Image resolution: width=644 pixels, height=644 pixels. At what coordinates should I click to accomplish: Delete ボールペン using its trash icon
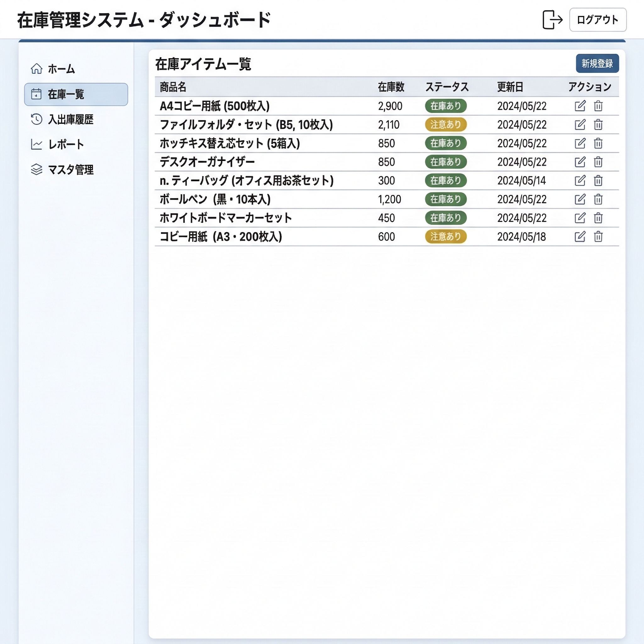pyautogui.click(x=598, y=199)
